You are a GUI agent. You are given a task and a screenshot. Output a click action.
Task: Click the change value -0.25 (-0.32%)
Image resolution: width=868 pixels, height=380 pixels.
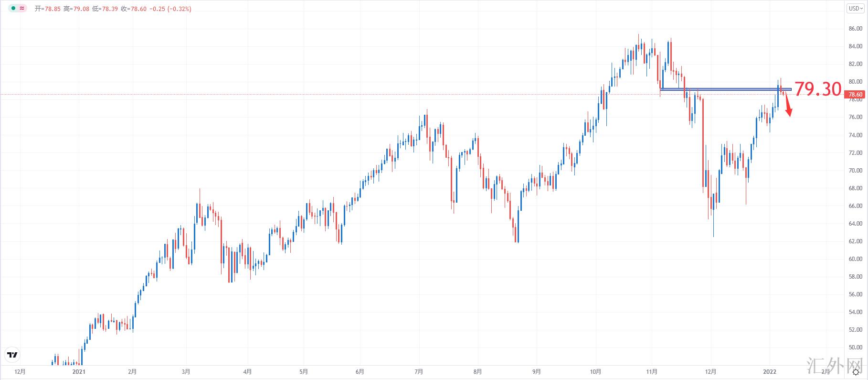point(170,9)
